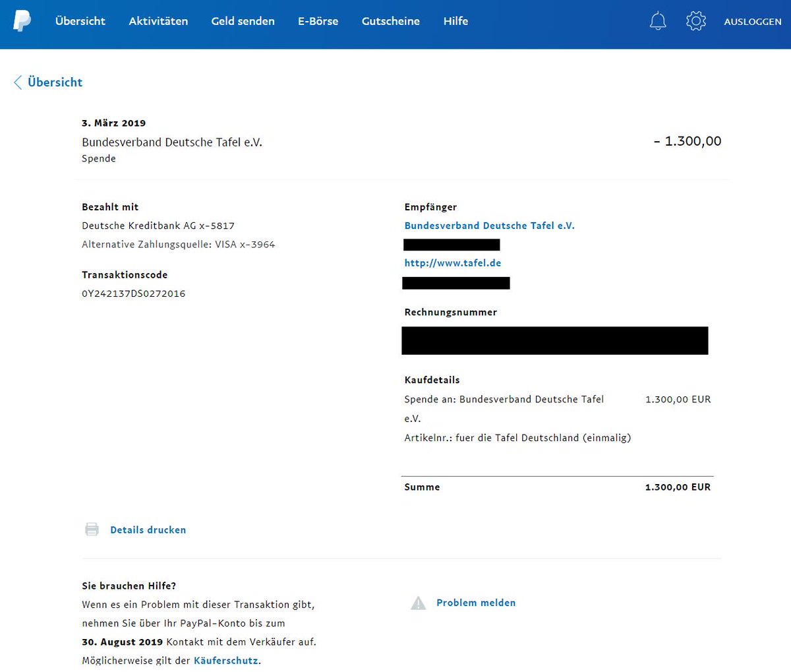This screenshot has height=672, width=791.
Task: Click the Bundesverband Deutsche Tafel e.V. title in the header
Action: pos(172,142)
